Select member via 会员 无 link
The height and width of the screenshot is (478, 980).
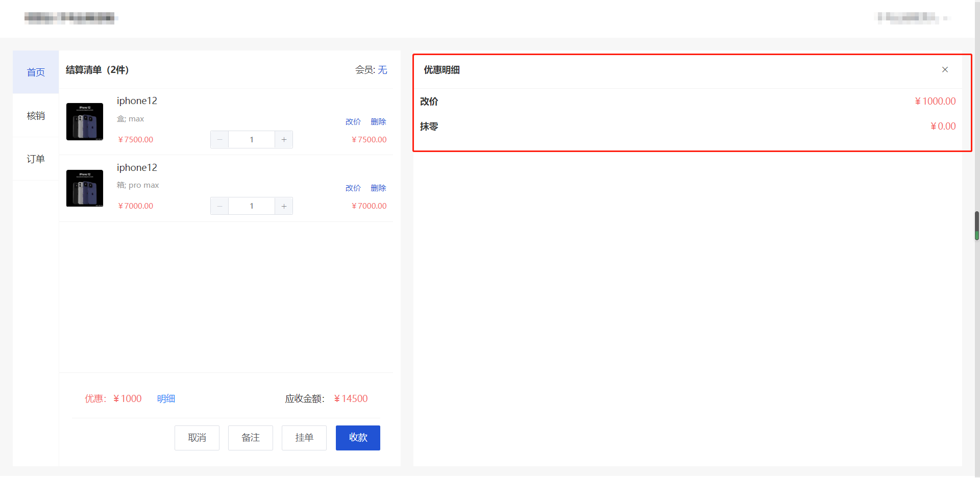coord(382,70)
